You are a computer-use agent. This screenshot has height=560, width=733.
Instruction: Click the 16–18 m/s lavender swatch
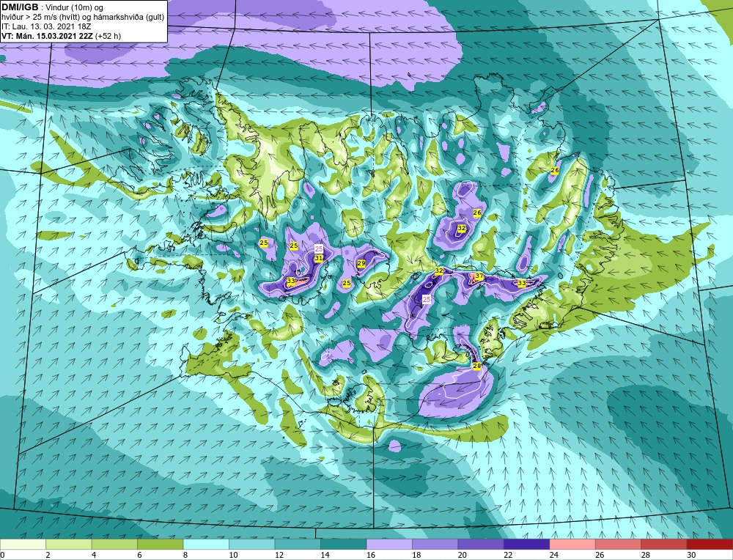(389, 545)
